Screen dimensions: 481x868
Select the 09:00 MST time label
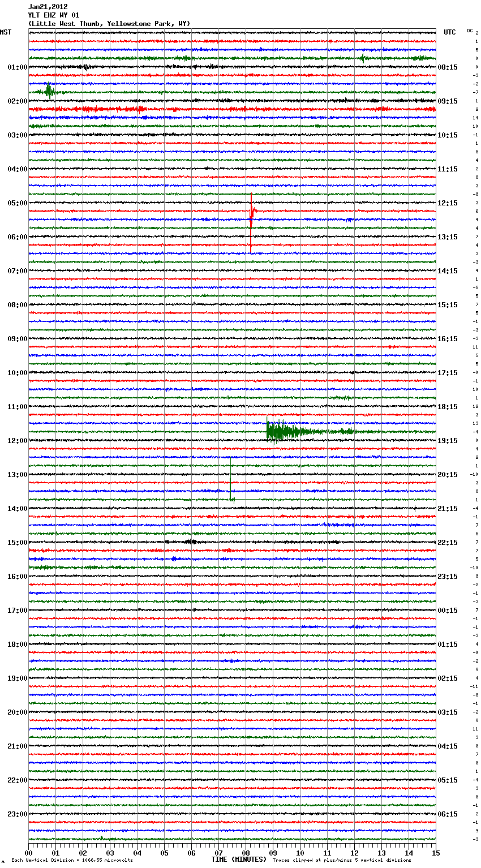coord(18,339)
